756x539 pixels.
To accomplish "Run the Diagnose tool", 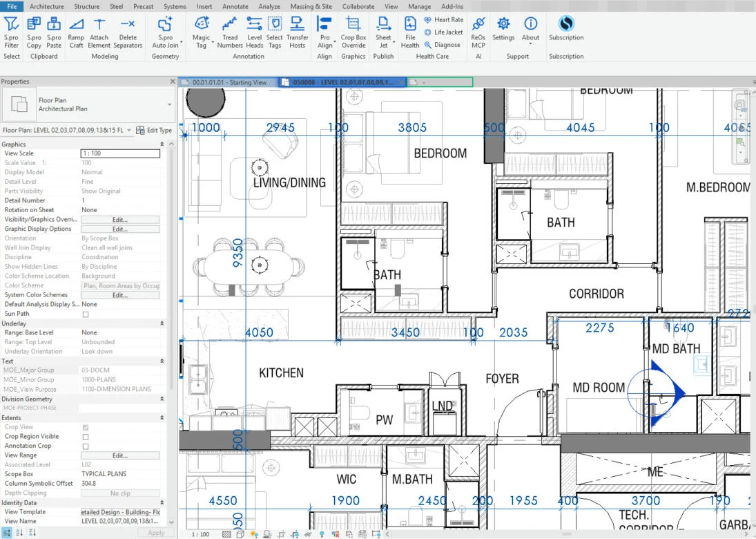I will click(x=443, y=45).
